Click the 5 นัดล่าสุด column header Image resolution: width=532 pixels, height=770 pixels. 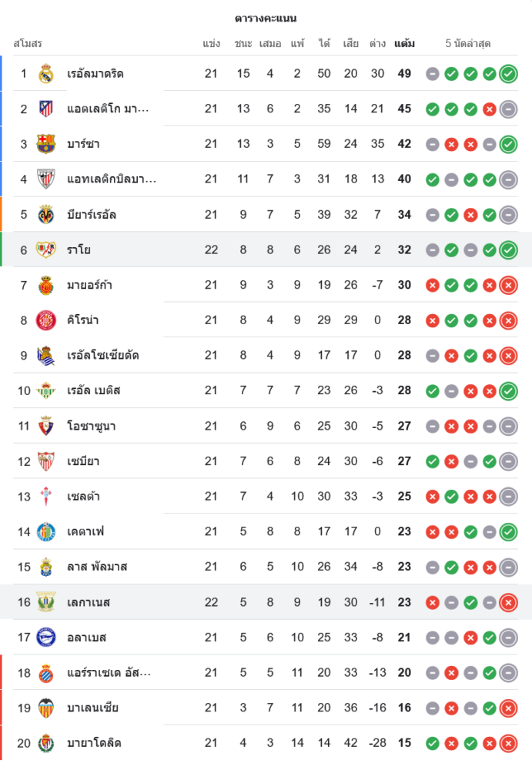pyautogui.click(x=468, y=44)
